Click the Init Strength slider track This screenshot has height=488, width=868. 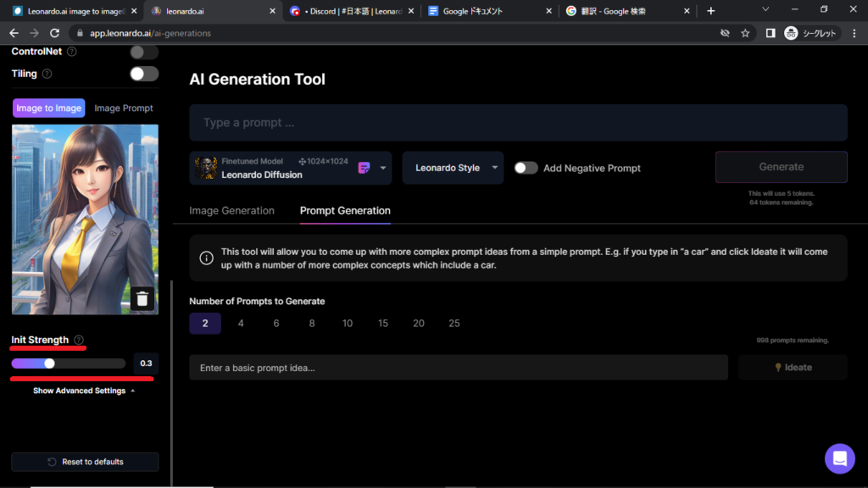(85, 363)
